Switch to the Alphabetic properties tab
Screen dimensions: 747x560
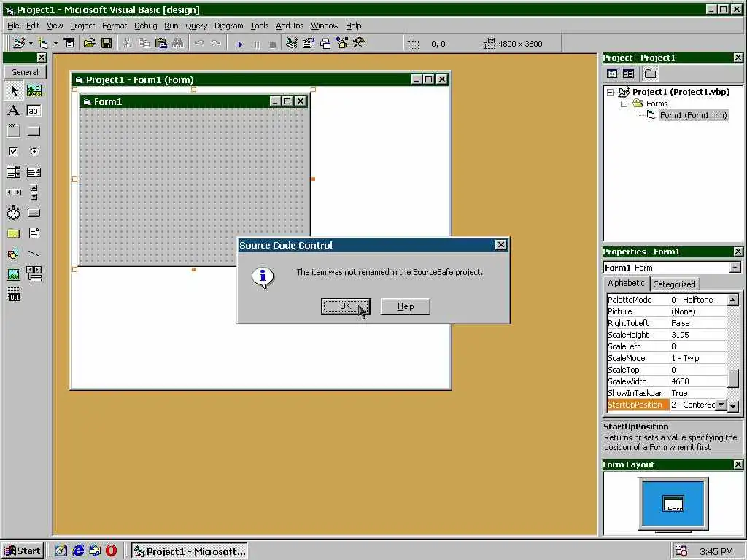click(x=626, y=283)
